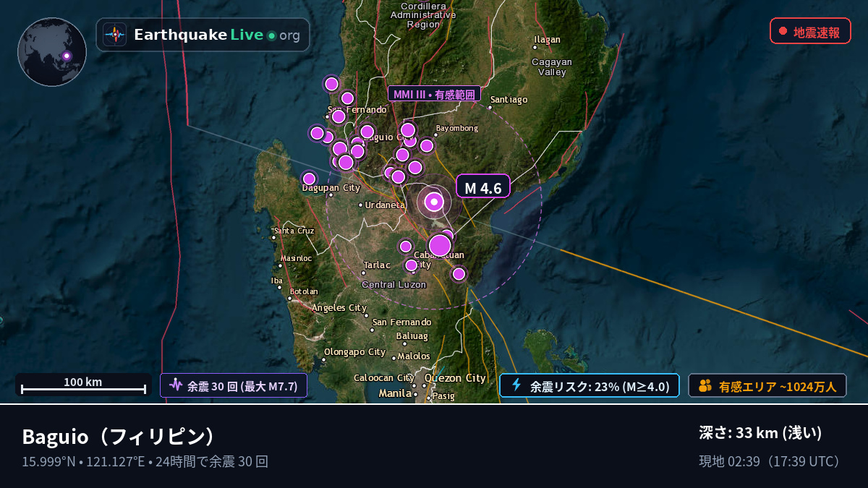Click the Quezon City label
Viewport: 868px width, 488px height.
tap(455, 378)
